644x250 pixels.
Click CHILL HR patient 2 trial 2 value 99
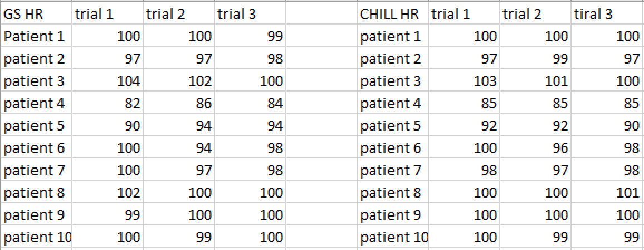[x=535, y=59]
